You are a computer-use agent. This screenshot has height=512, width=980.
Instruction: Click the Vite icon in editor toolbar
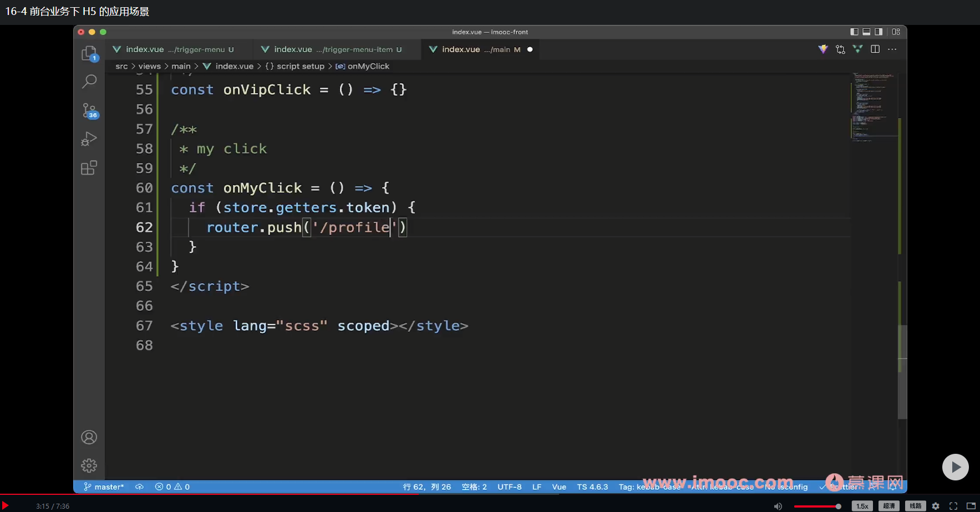click(x=823, y=49)
